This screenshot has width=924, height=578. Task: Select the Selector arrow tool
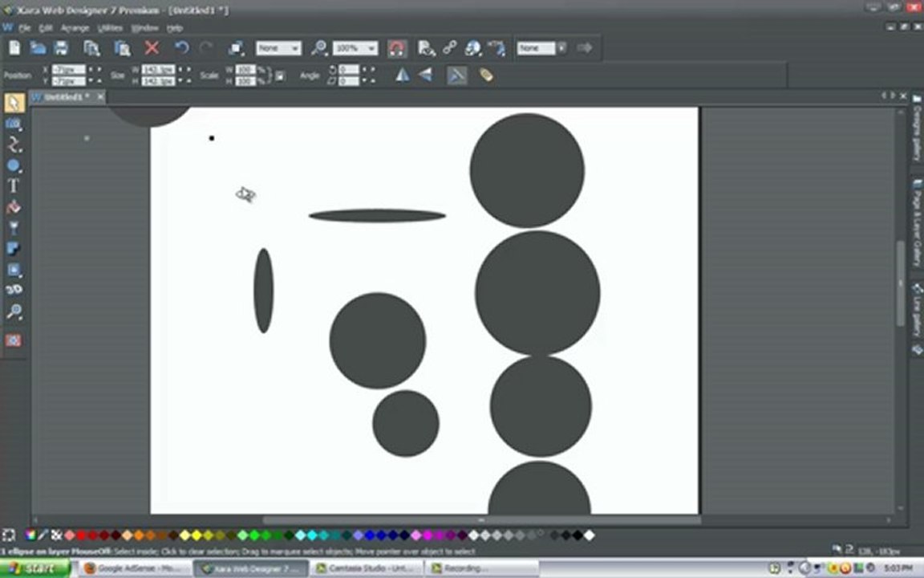click(14, 103)
